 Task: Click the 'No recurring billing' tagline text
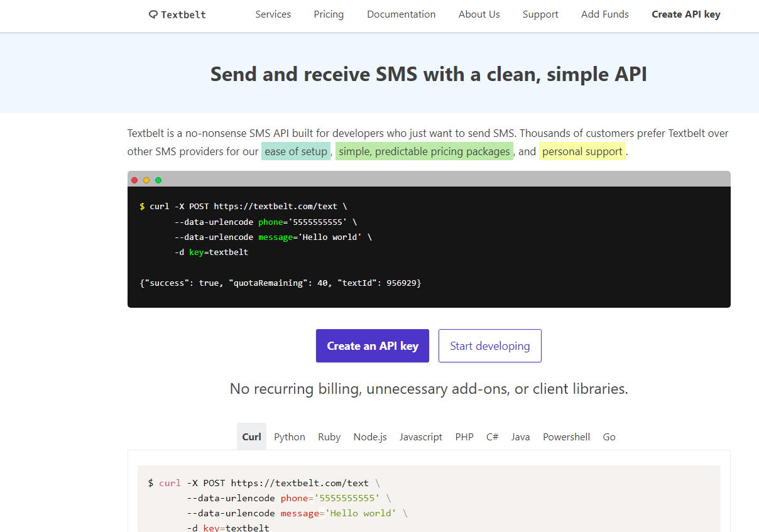(x=429, y=389)
